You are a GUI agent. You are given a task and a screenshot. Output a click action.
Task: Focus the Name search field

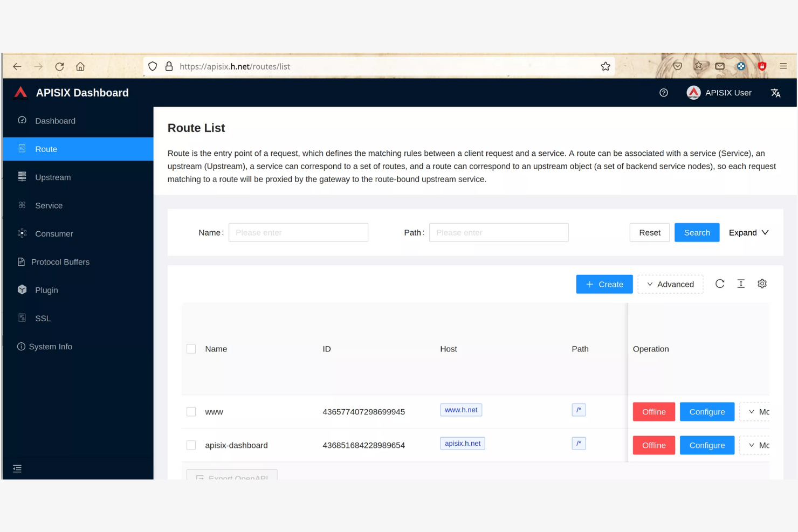tap(298, 232)
